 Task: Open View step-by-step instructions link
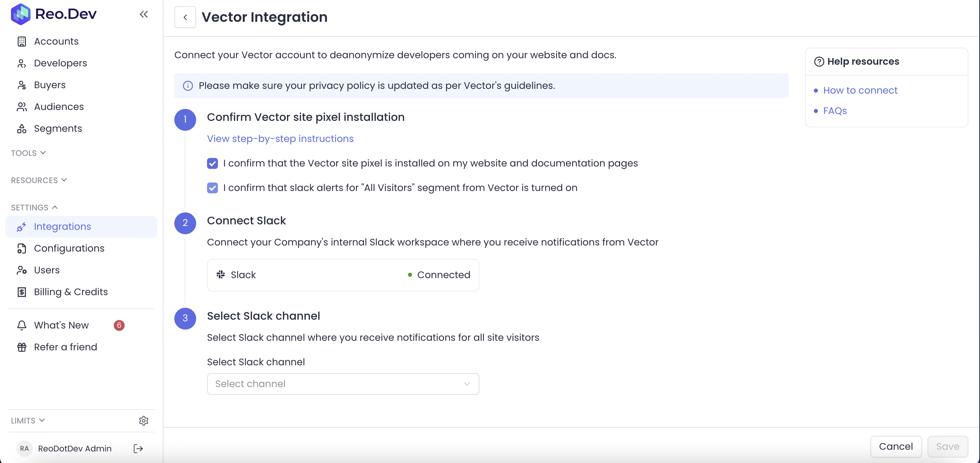[280, 139]
